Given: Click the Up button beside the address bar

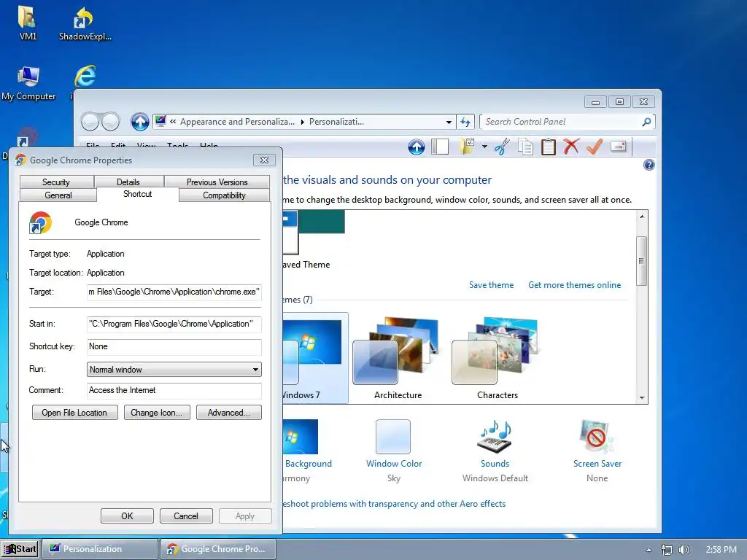Looking at the screenshot, I should (x=139, y=122).
